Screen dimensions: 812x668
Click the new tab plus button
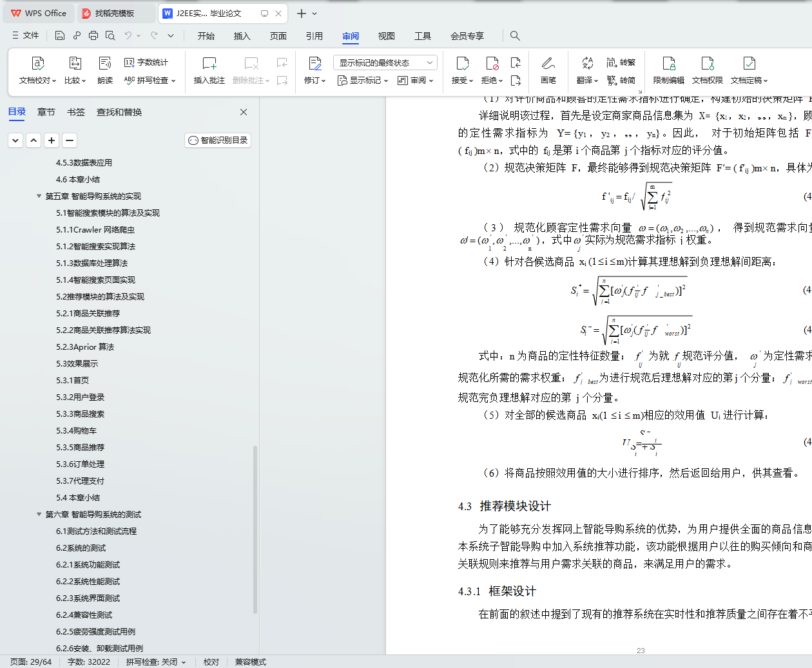click(301, 13)
